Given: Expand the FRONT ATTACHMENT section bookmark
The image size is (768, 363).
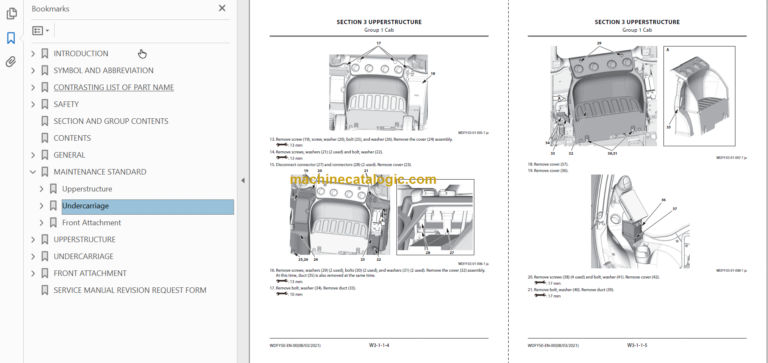Looking at the screenshot, I should click(33, 273).
